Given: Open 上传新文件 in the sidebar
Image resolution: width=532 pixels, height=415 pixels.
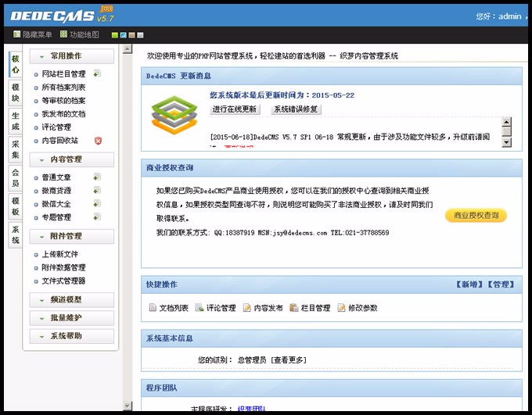Looking at the screenshot, I should (59, 254).
